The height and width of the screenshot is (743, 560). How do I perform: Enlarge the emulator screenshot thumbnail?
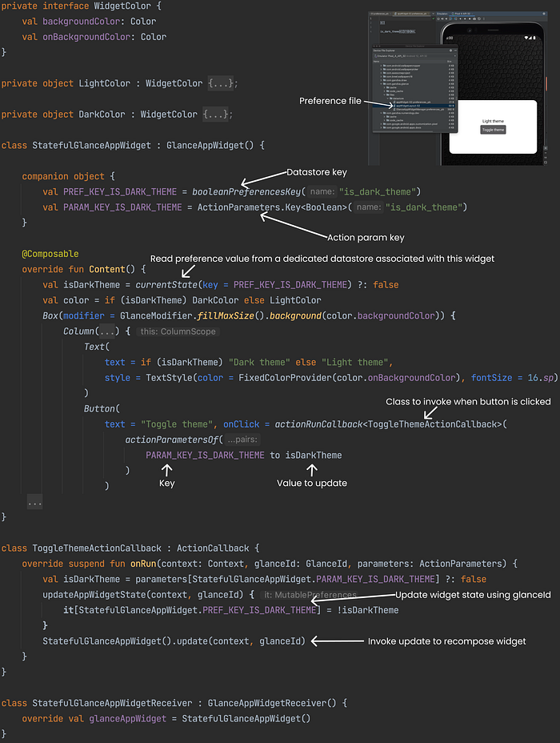point(458,88)
